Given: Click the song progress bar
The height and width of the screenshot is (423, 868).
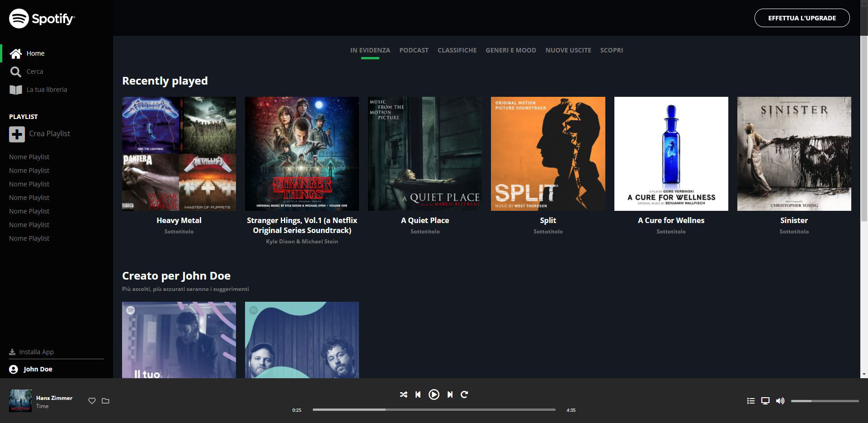Looking at the screenshot, I should tap(434, 410).
